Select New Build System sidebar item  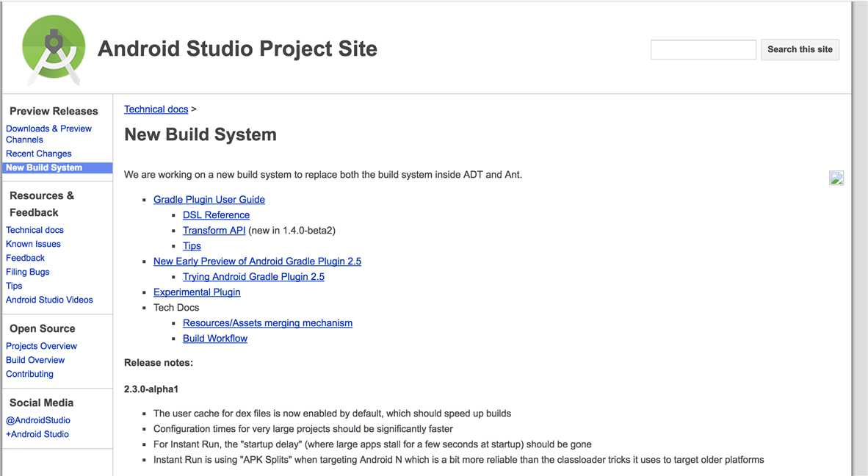point(57,167)
